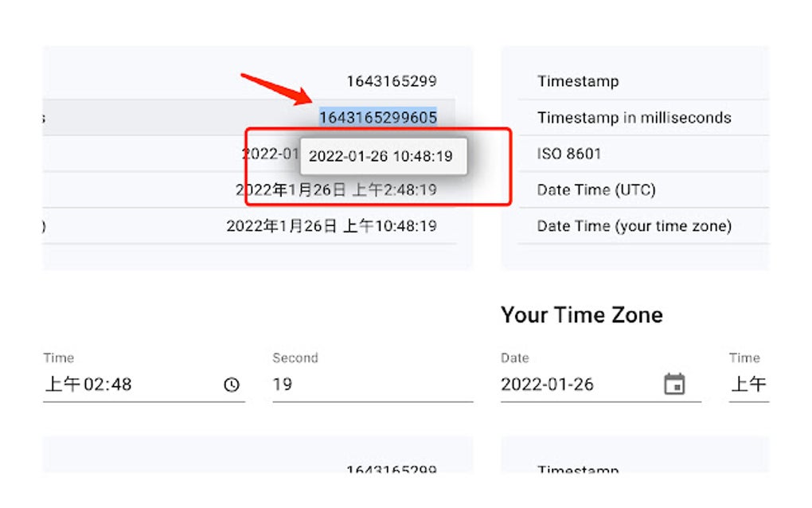Click the tooltip showing 2022-01-26 10:48:19

pos(383,156)
